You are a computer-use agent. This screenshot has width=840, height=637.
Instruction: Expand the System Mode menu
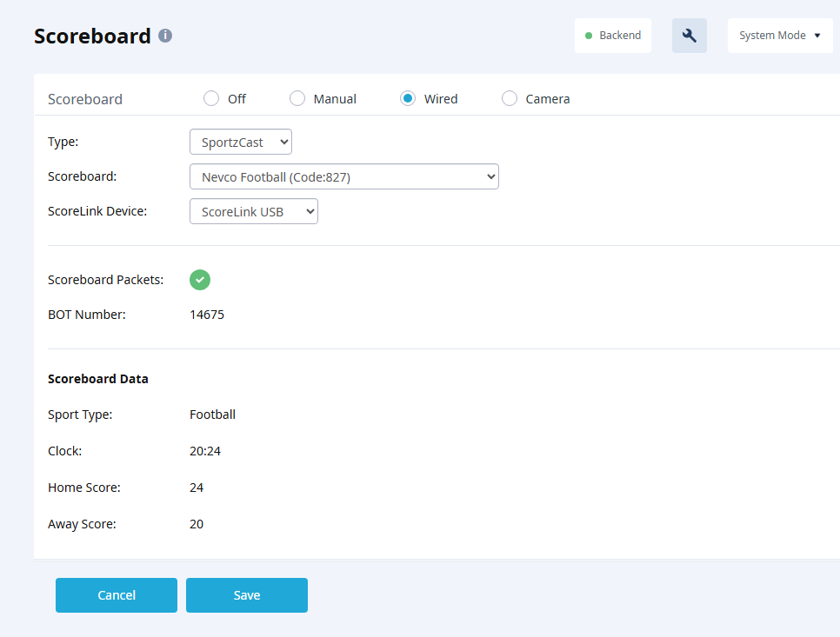click(780, 36)
